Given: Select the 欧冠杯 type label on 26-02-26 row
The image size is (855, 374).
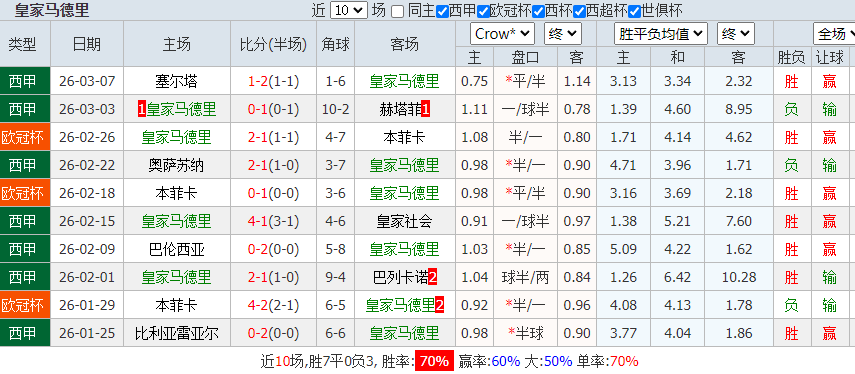Looking at the screenshot, I should (22, 137).
